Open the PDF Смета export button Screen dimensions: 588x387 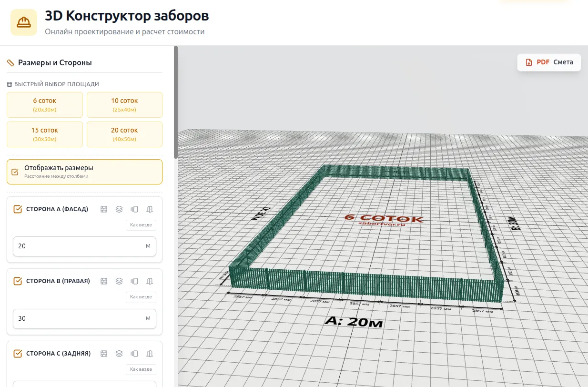[549, 62]
